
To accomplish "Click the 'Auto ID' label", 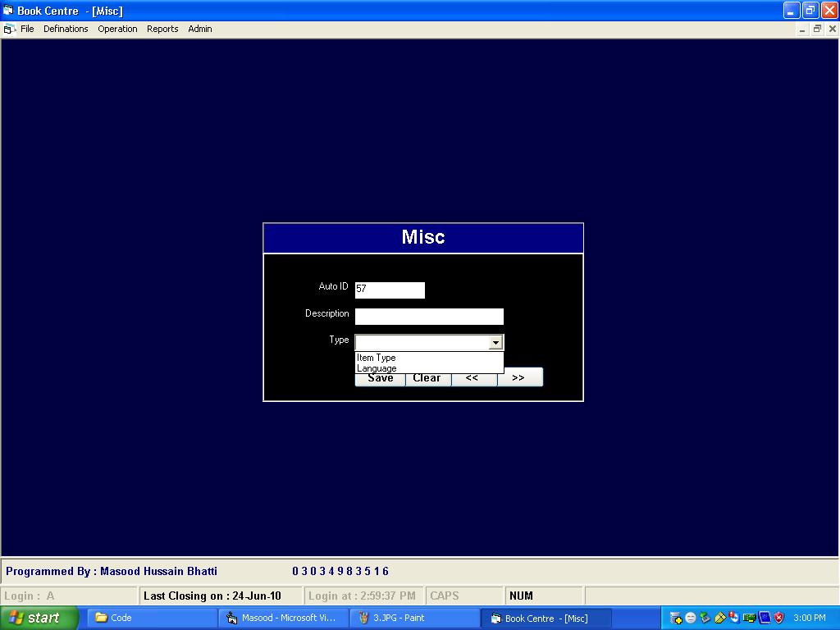I will 333,286.
